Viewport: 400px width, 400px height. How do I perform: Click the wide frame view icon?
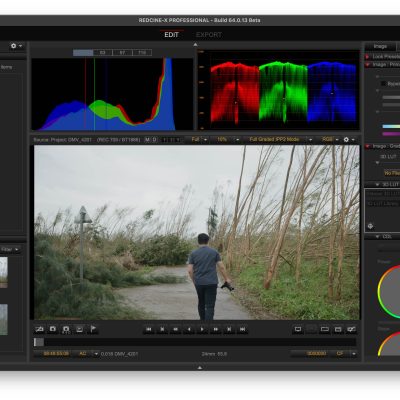[324, 329]
